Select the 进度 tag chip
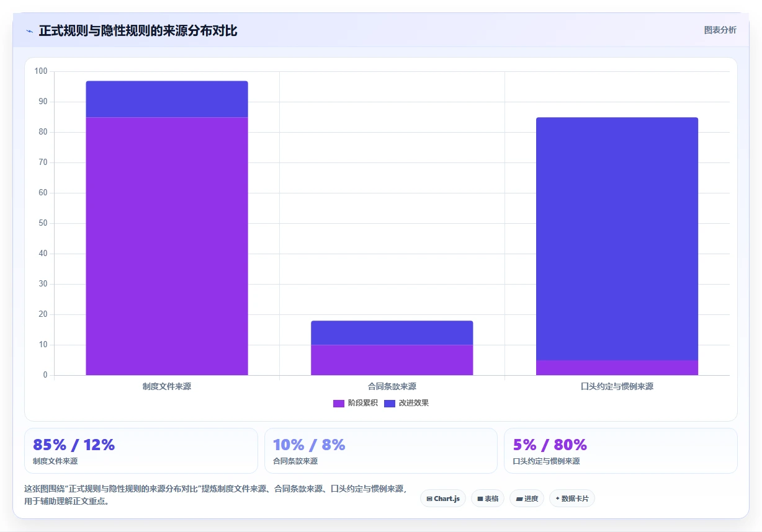This screenshot has height=532, width=762. click(x=527, y=499)
